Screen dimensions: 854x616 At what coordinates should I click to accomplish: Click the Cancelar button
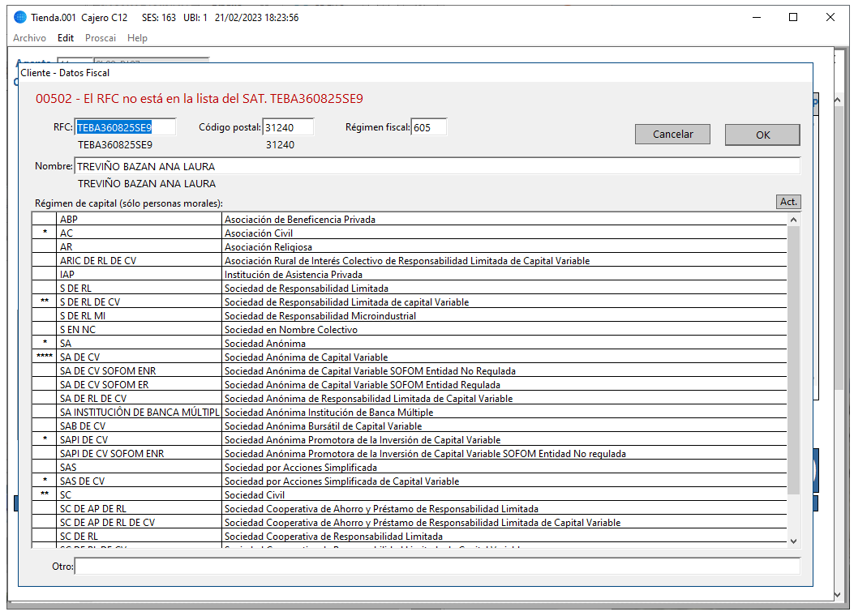(672, 135)
